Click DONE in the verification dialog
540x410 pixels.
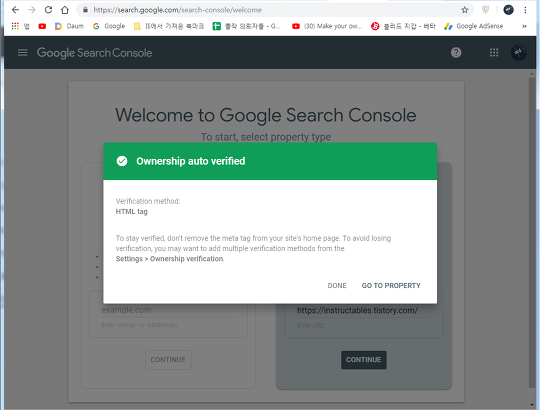point(337,285)
